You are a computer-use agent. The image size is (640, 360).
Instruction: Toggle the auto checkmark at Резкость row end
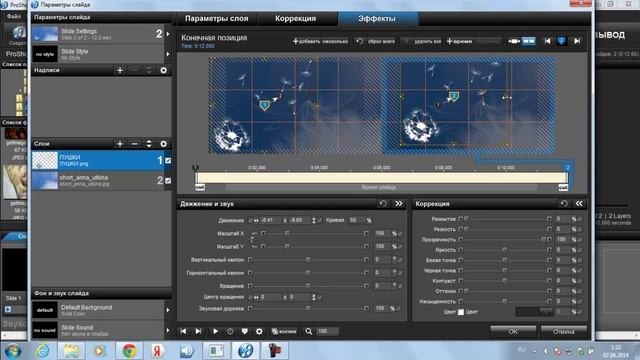[x=580, y=229]
